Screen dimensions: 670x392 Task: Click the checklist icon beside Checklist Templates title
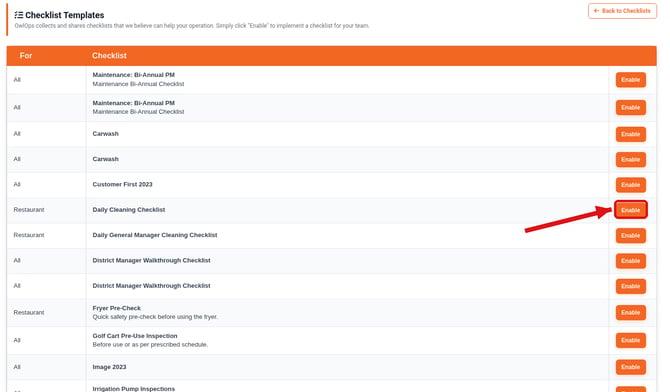click(x=18, y=15)
